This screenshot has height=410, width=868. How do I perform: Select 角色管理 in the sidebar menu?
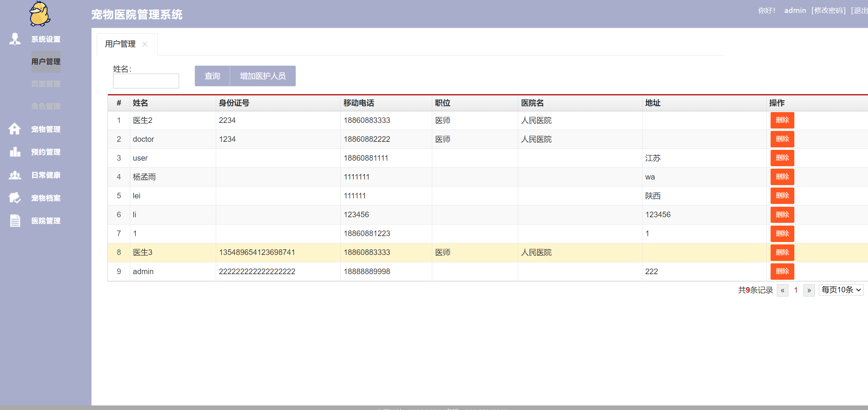click(x=45, y=106)
